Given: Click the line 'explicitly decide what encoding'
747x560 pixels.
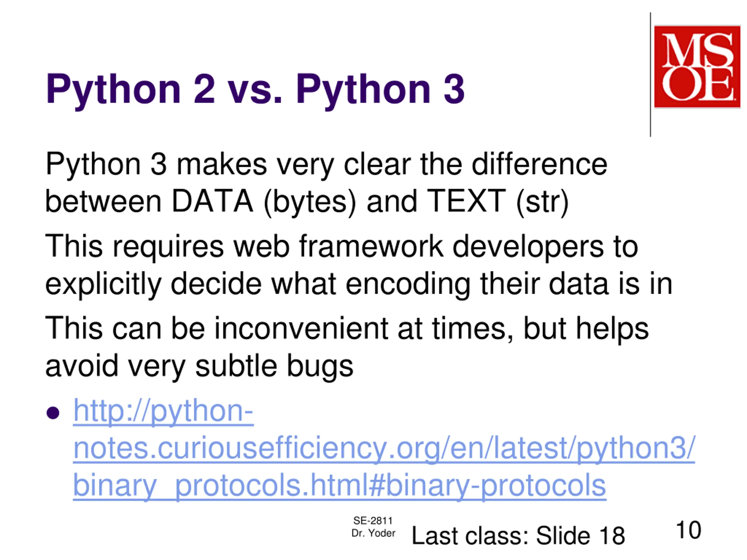Looking at the screenshot, I should pyautogui.click(x=359, y=284).
